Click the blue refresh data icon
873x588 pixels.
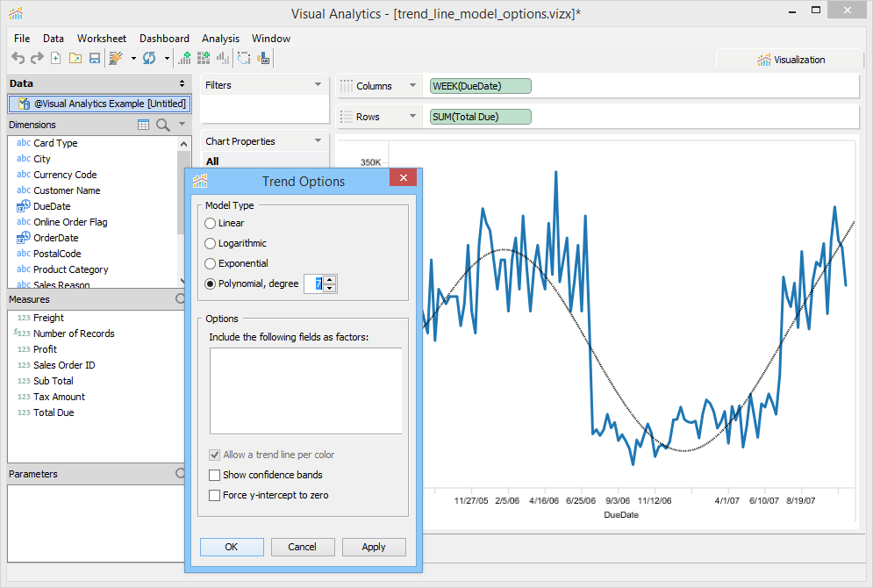pyautogui.click(x=149, y=58)
